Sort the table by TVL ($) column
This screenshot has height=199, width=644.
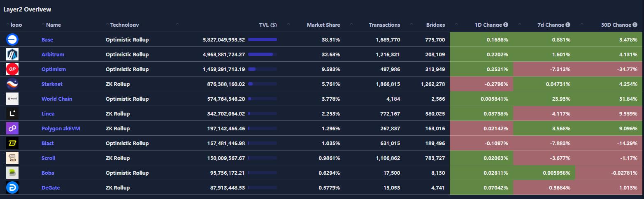click(x=267, y=25)
